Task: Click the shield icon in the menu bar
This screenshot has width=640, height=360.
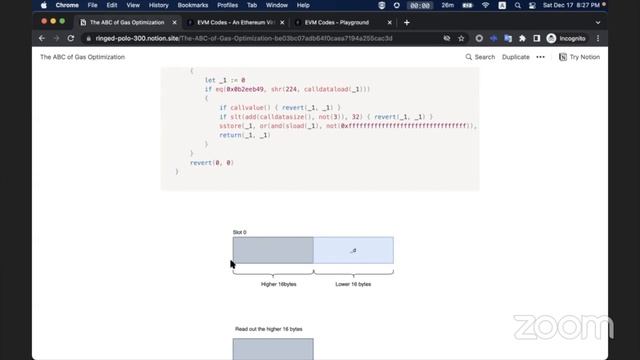Action: click(382, 5)
